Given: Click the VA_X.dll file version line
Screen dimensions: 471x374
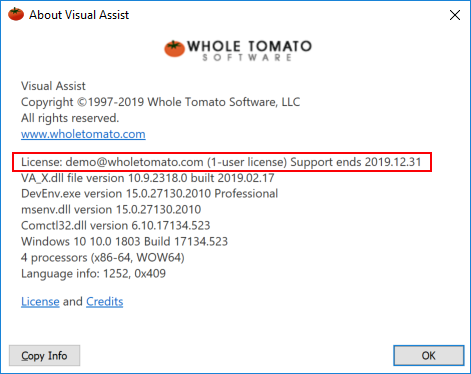Looking at the screenshot, I should click(148, 178).
